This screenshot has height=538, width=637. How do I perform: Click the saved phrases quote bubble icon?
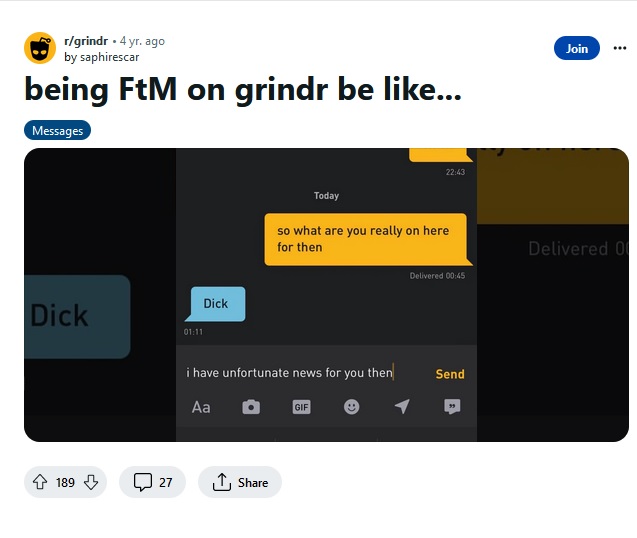coord(452,406)
